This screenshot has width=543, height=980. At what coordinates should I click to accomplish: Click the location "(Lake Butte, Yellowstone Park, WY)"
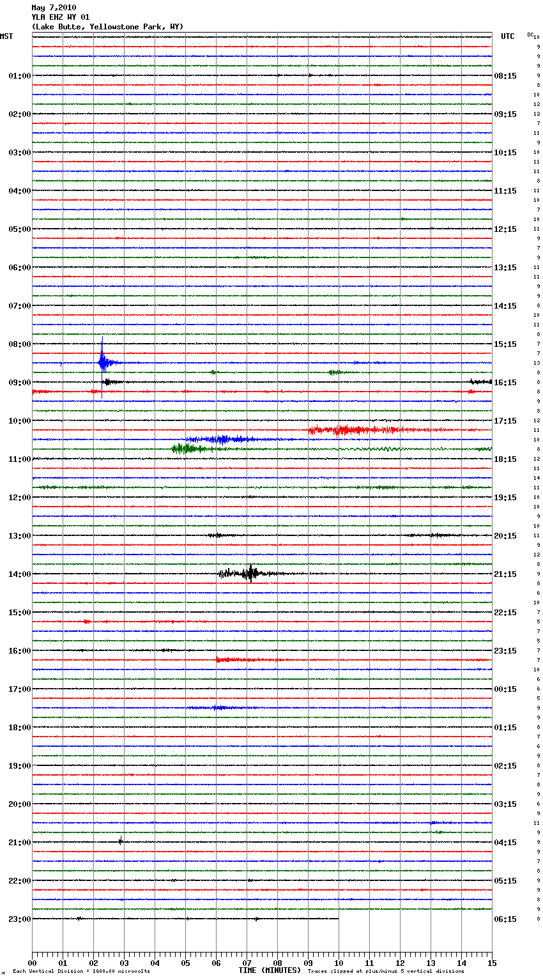(107, 27)
